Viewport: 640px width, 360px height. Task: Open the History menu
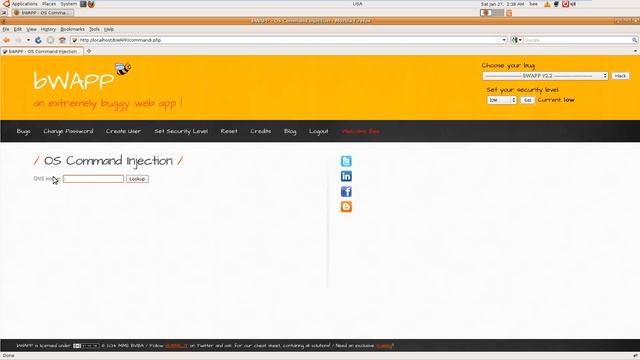[x=48, y=29]
